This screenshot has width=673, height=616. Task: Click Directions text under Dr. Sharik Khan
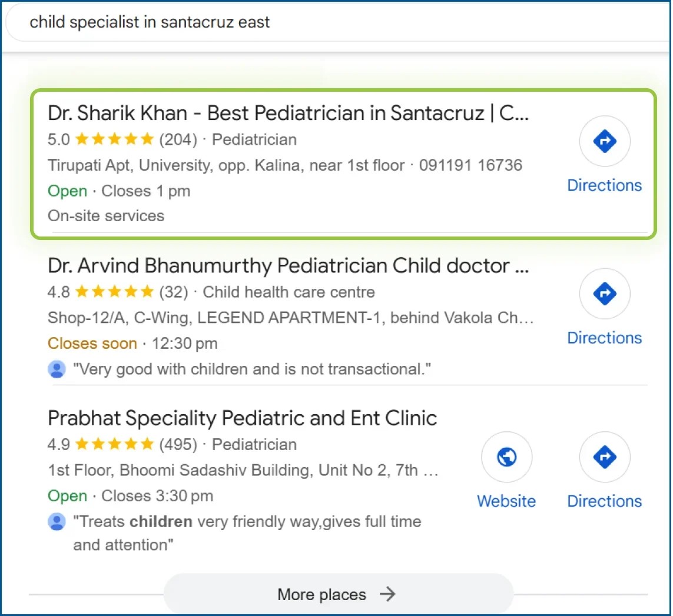point(604,185)
